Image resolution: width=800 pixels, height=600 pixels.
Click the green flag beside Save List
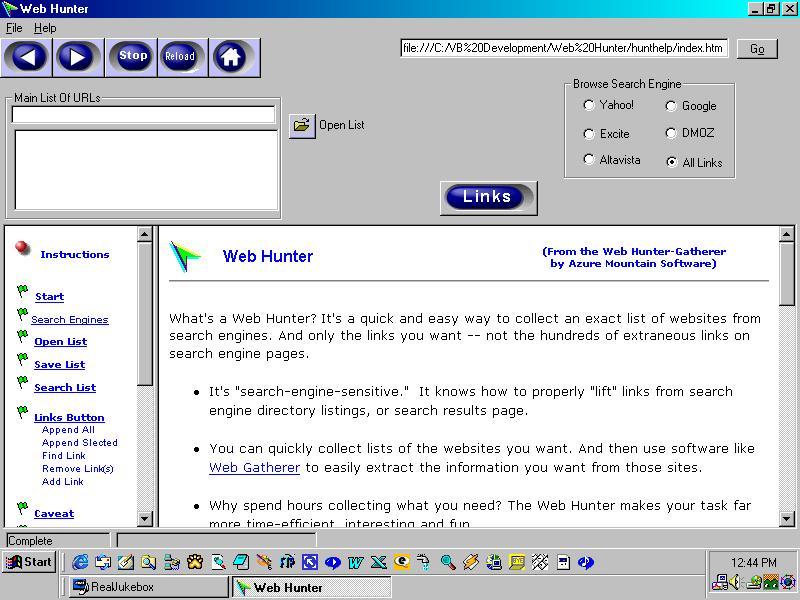(x=22, y=360)
